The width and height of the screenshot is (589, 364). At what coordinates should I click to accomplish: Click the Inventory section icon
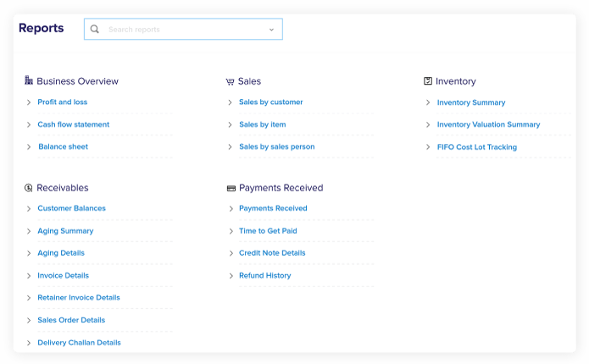428,80
